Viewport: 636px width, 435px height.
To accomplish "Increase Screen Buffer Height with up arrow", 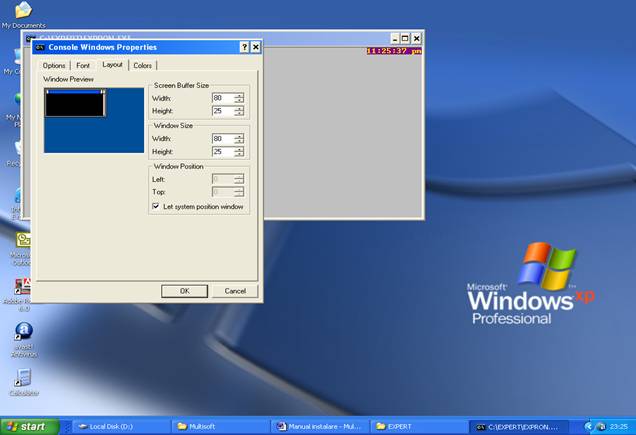I will point(239,108).
